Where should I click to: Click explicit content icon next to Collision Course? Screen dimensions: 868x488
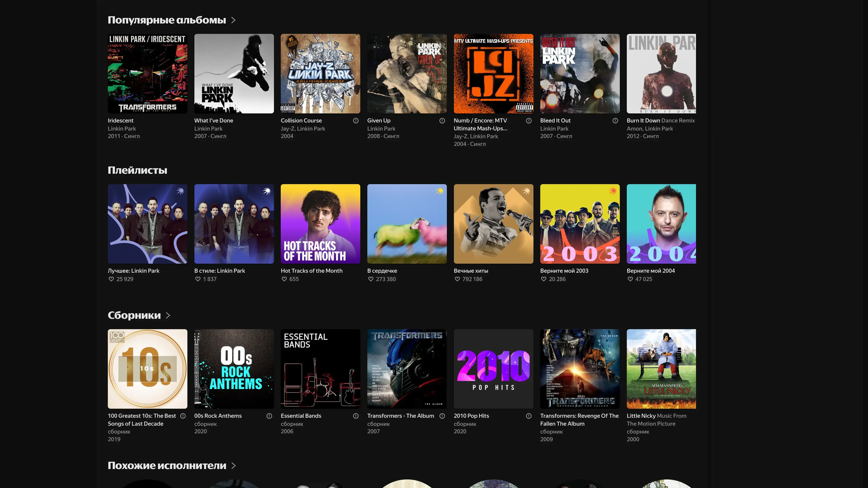click(356, 121)
